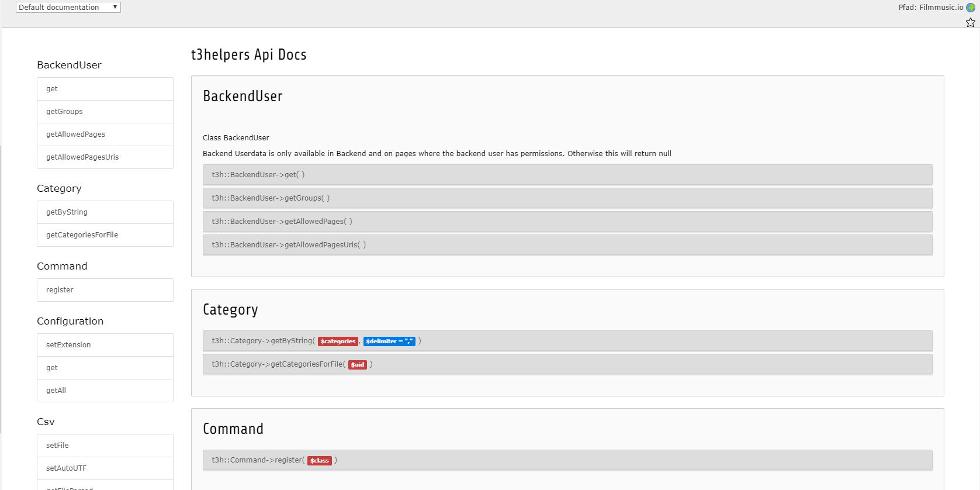Open getCategoriesForFile sidebar entry
This screenshot has height=490, width=980.
pyautogui.click(x=105, y=235)
